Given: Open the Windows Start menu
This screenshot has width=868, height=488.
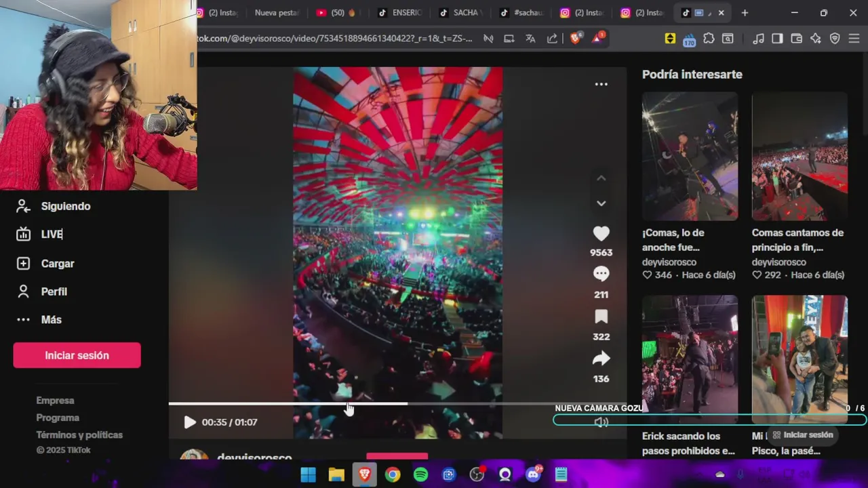Looking at the screenshot, I should [308, 474].
